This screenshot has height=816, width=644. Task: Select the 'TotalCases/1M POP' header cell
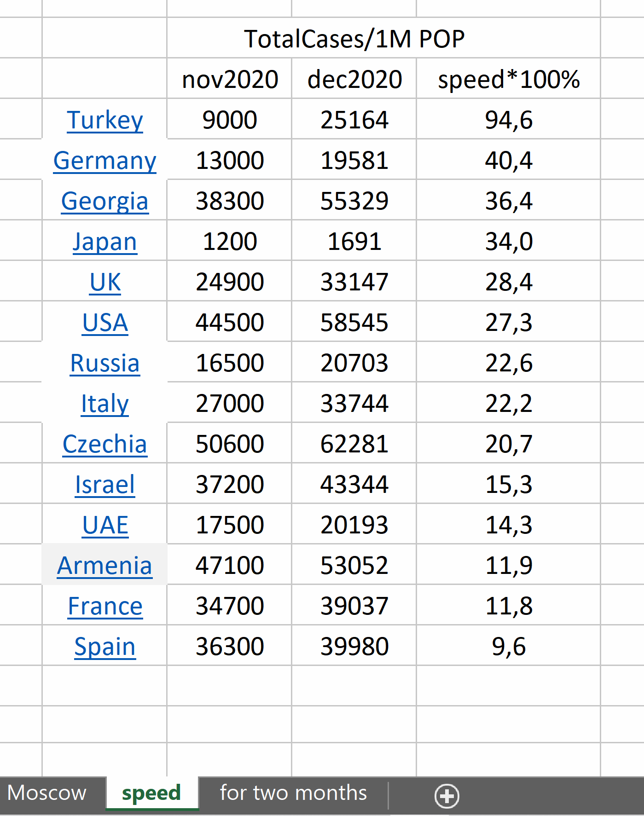coord(354,39)
